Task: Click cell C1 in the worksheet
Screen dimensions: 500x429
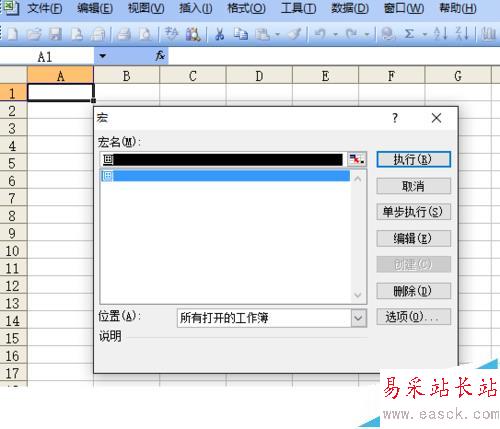Action: pos(193,92)
